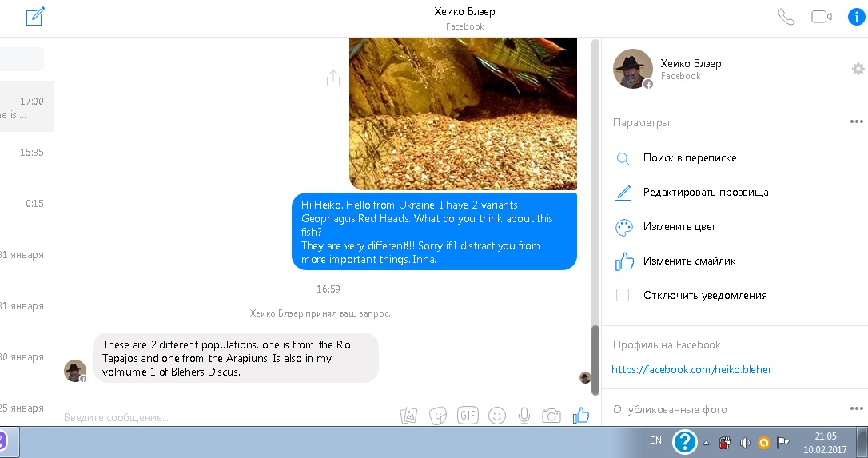Open the emoji smiley picker
The width and height of the screenshot is (868, 458).
(497, 416)
